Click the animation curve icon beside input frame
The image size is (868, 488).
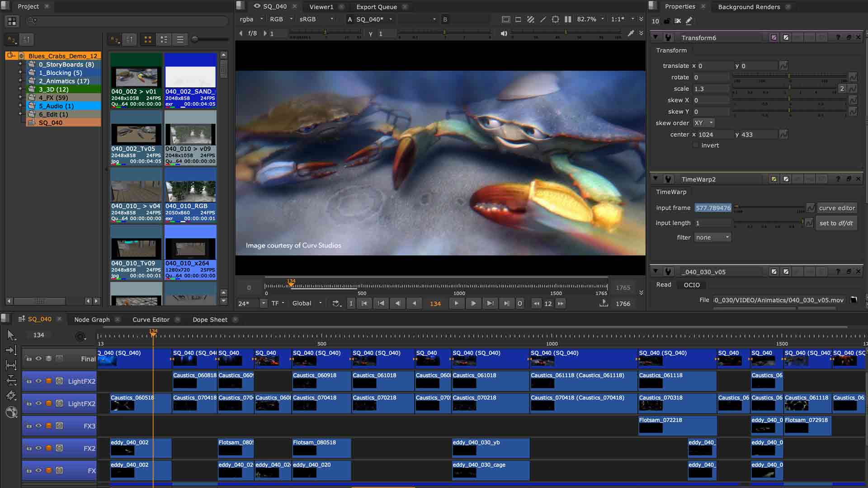(x=811, y=208)
